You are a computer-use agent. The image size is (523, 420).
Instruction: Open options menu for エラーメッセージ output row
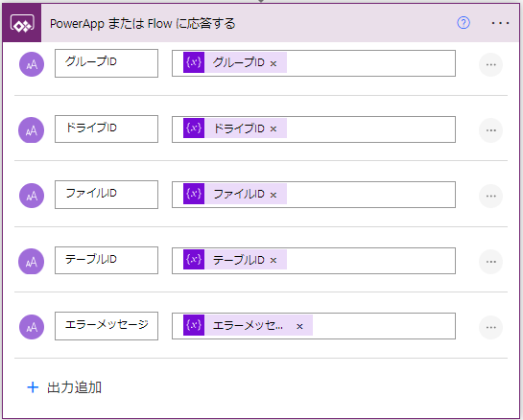pos(490,327)
